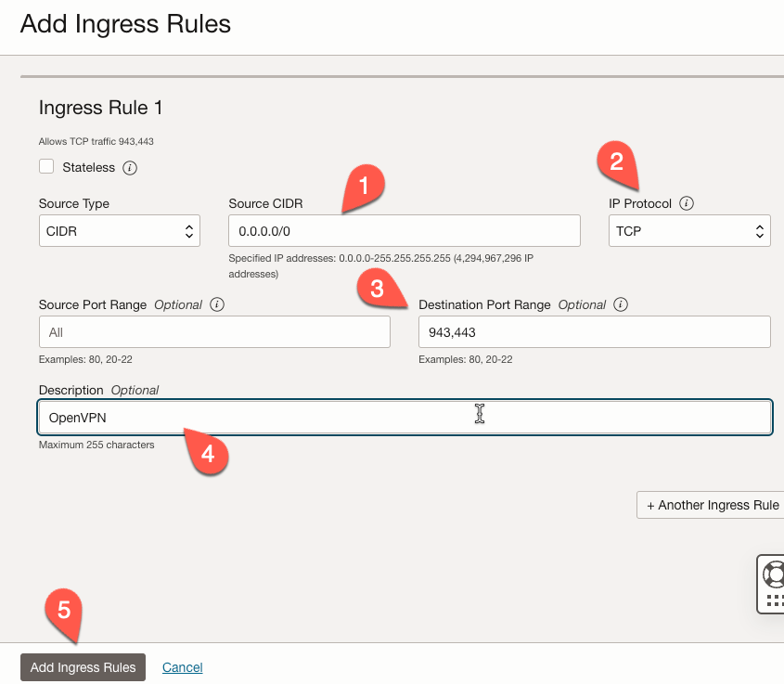
Task: Open the floating help lifebuoy widget
Action: point(770,584)
